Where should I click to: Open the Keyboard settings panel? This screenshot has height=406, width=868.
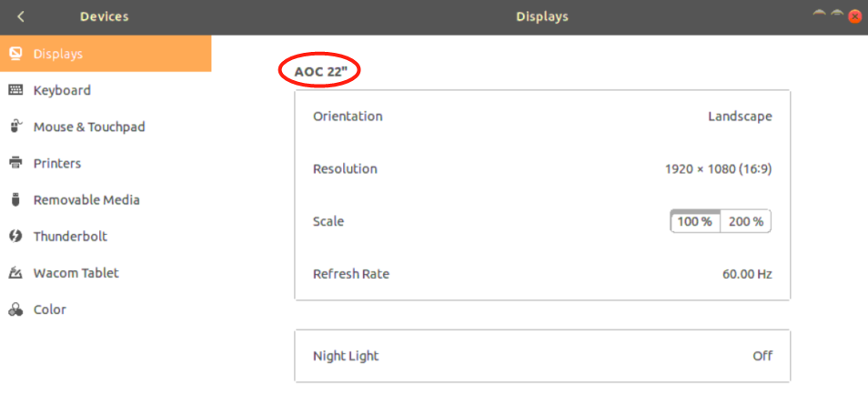tap(106, 90)
